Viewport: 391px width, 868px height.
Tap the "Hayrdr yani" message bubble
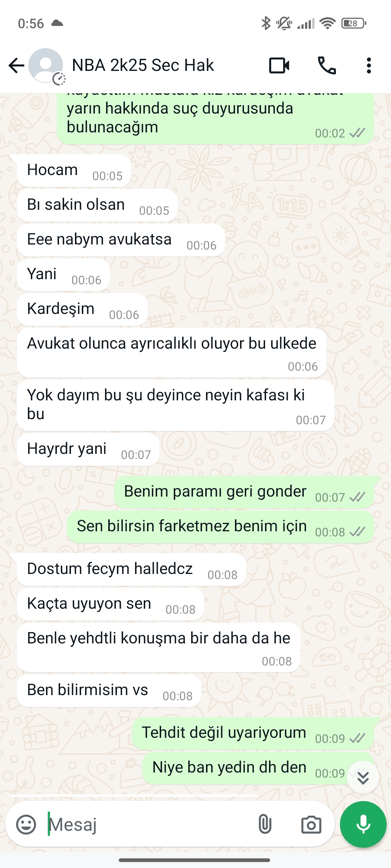(88, 449)
